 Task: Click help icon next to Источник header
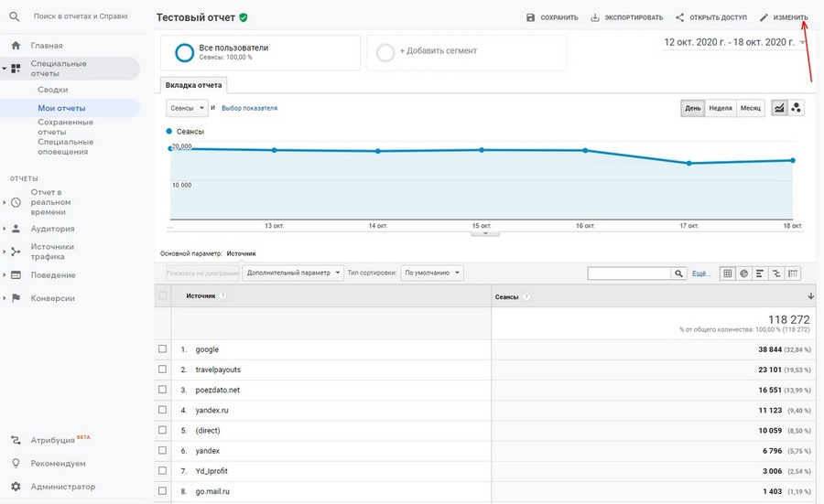coord(222,295)
